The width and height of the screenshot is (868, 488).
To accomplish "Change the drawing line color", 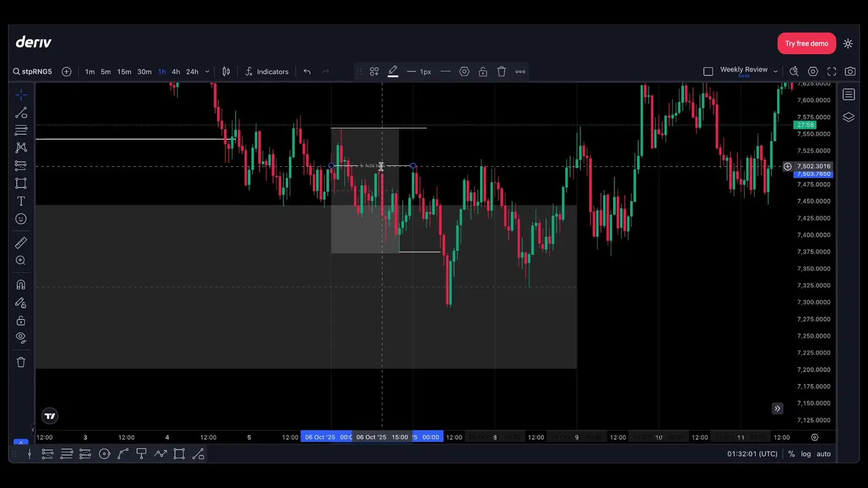I will click(393, 72).
